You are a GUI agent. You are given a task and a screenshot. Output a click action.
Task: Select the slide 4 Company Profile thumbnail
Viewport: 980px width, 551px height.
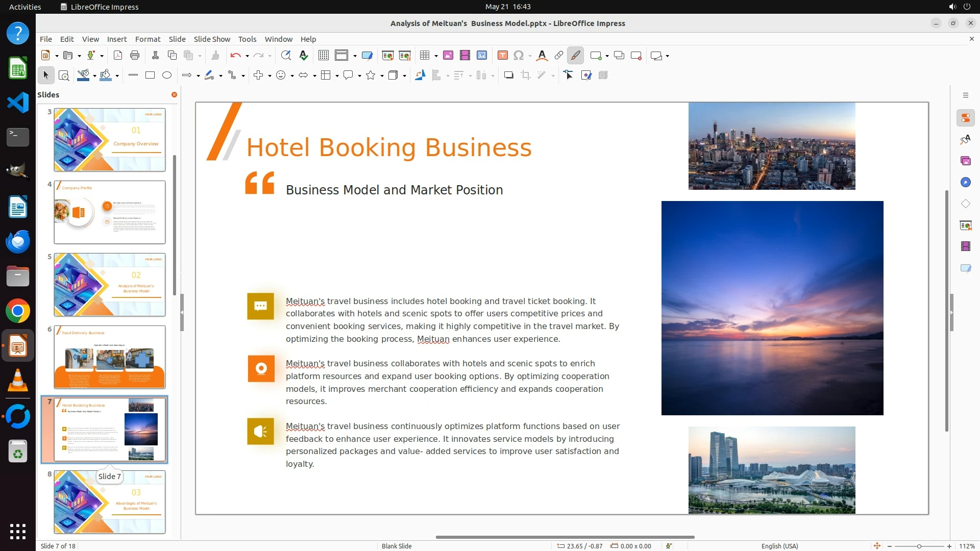tap(110, 212)
